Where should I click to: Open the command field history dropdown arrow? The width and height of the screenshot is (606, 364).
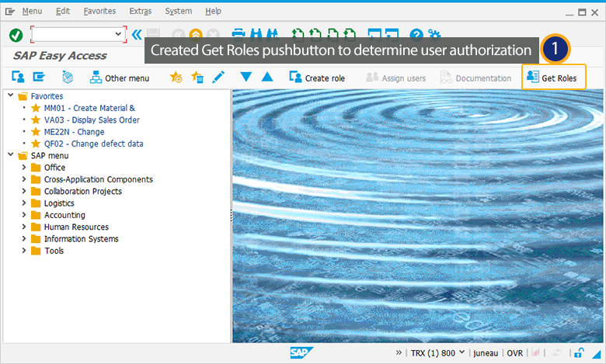(x=118, y=34)
